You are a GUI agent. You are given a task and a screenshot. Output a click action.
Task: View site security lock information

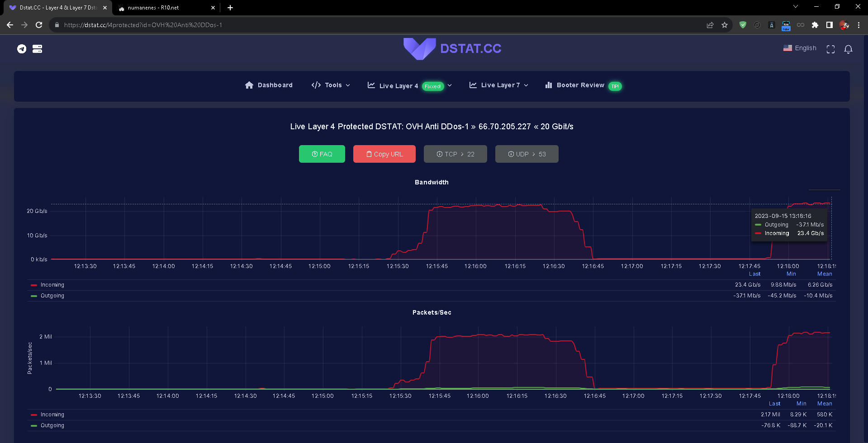[57, 25]
